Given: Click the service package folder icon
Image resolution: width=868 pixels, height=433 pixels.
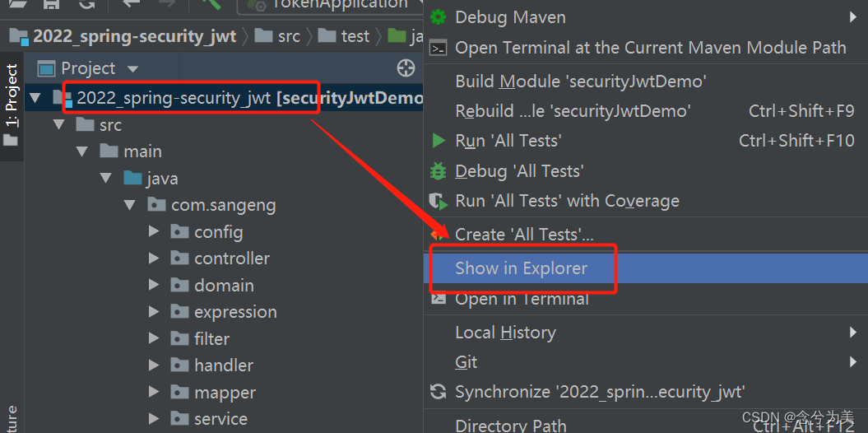Looking at the screenshot, I should click(179, 418).
